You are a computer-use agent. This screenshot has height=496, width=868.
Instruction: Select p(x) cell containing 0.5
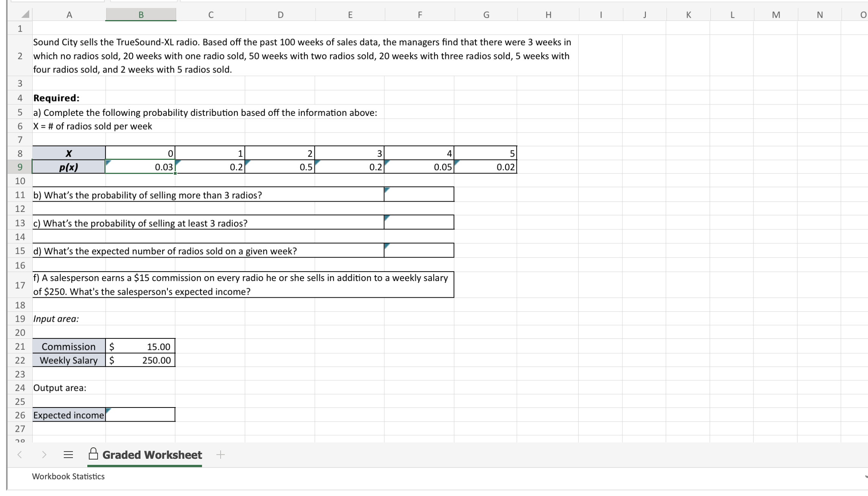pos(280,167)
